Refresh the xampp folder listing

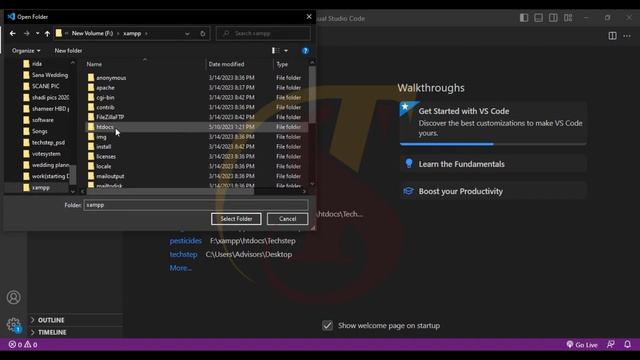point(203,33)
